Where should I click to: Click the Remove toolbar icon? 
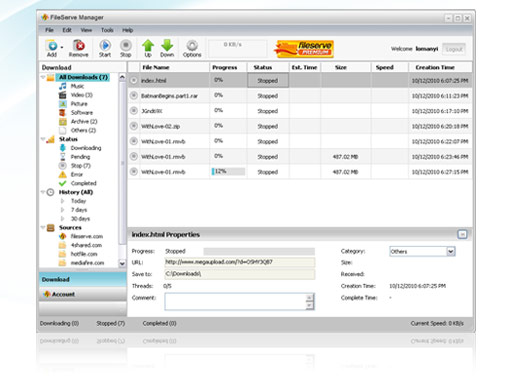(79, 45)
